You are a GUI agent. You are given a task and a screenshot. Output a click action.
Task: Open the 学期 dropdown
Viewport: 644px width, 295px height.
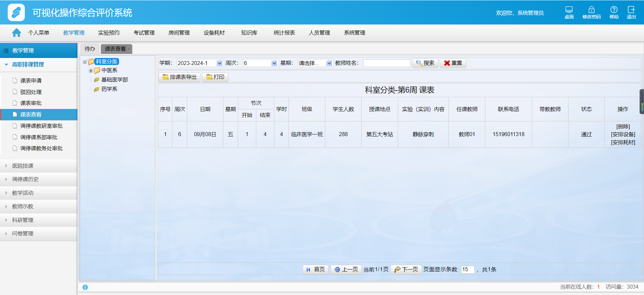click(219, 63)
